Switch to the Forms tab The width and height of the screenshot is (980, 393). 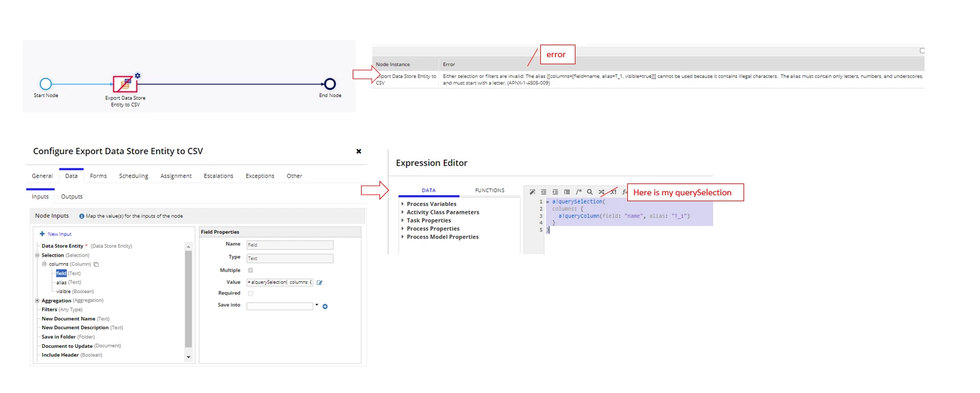pyautogui.click(x=98, y=176)
